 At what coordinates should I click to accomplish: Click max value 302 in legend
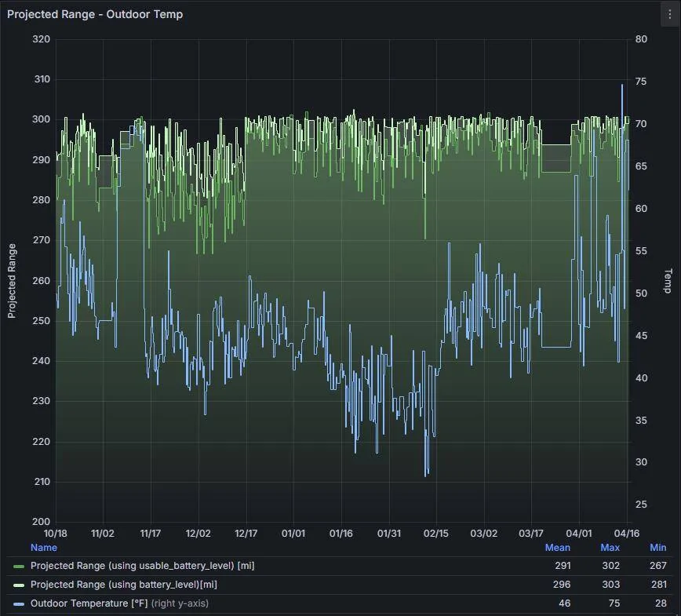click(x=610, y=566)
